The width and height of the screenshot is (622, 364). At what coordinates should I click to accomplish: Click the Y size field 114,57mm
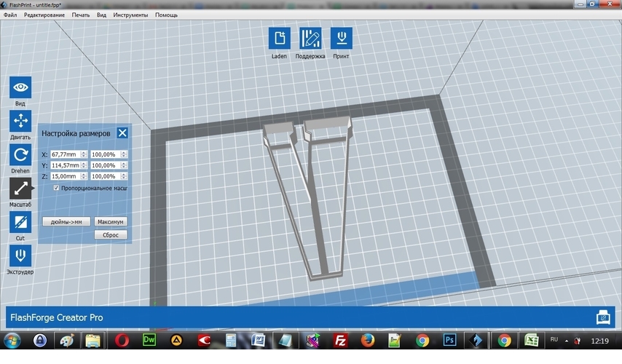click(x=66, y=165)
